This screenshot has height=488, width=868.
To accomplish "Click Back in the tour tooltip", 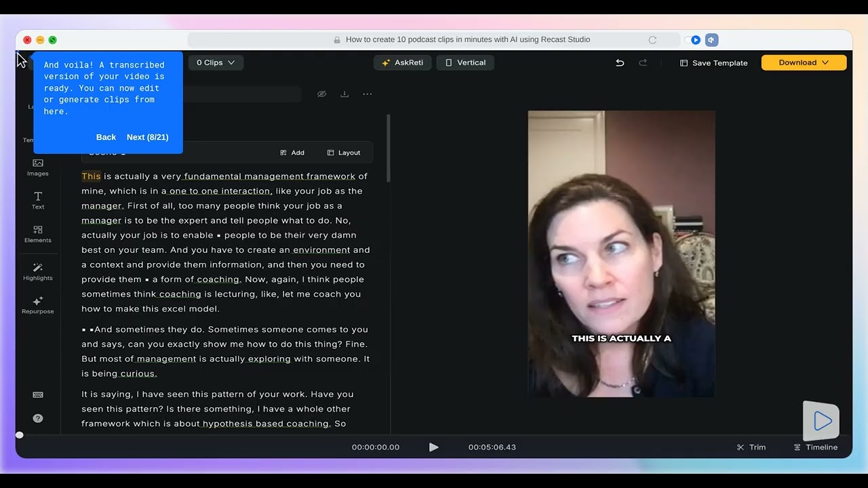I will click(x=106, y=137).
